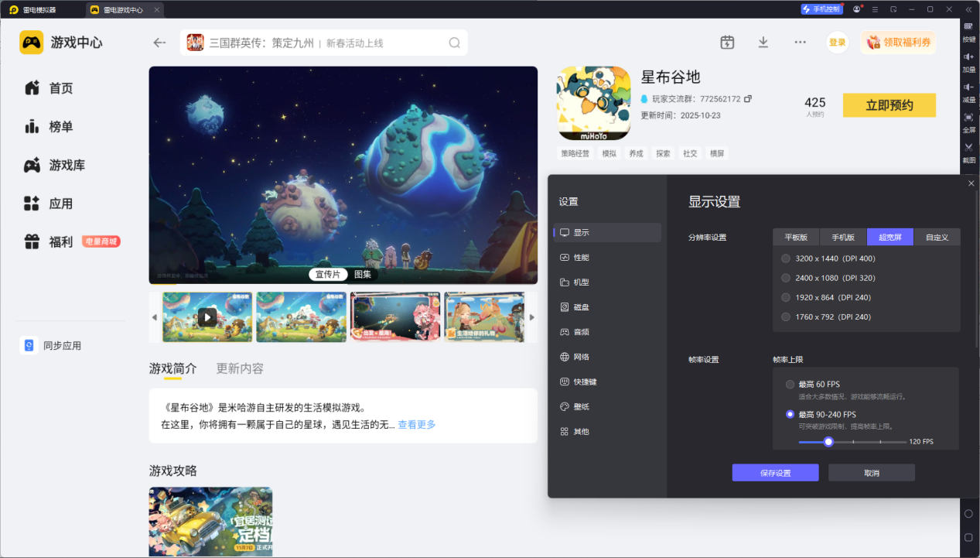Open 福利 benefits in the sidebar
This screenshot has width=980, height=558.
click(49, 242)
